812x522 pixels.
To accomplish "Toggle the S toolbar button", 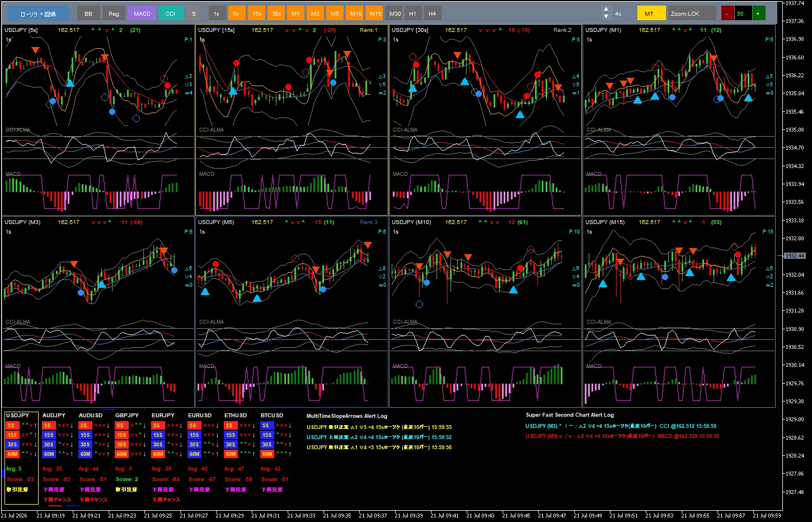I will coord(194,13).
